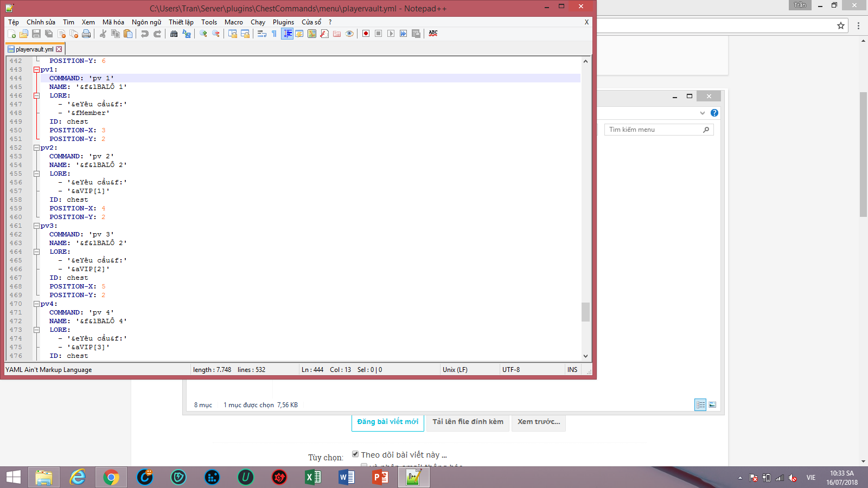Toggle the indent guide toolbar button
Viewport: 868px width, 488px height.
tap(287, 34)
